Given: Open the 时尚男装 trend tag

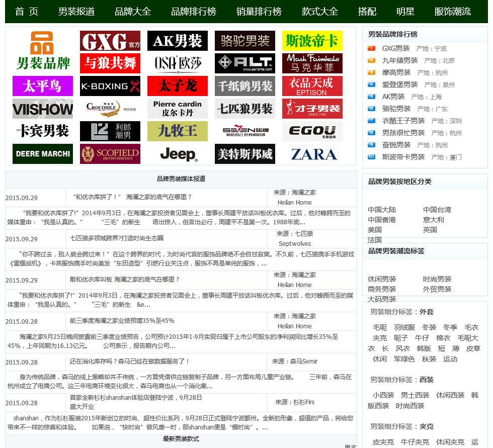Looking at the screenshot, I should [x=437, y=279].
